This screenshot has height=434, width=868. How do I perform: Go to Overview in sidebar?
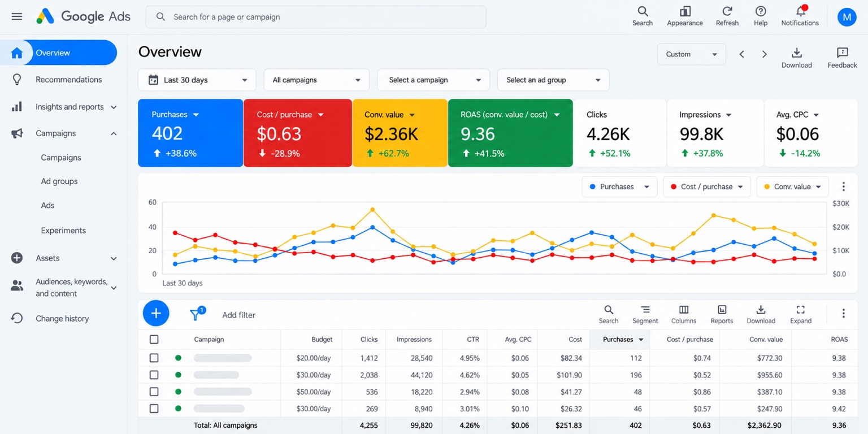click(x=59, y=53)
